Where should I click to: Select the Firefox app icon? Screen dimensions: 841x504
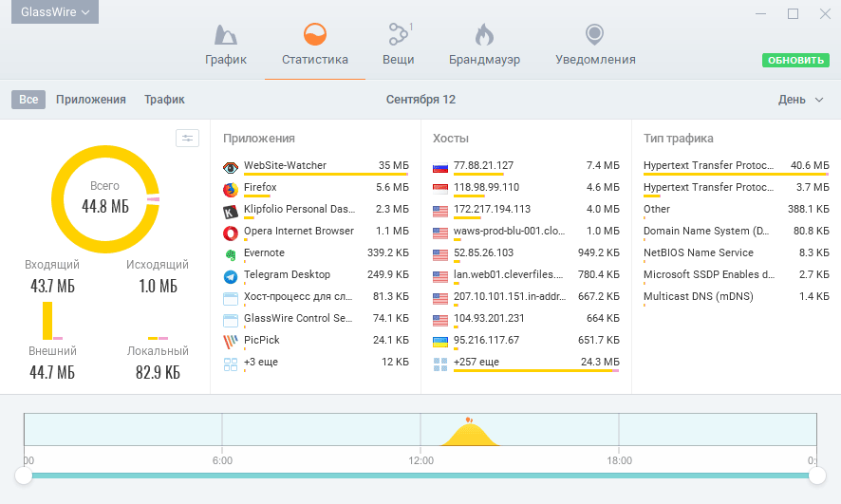pos(231,189)
